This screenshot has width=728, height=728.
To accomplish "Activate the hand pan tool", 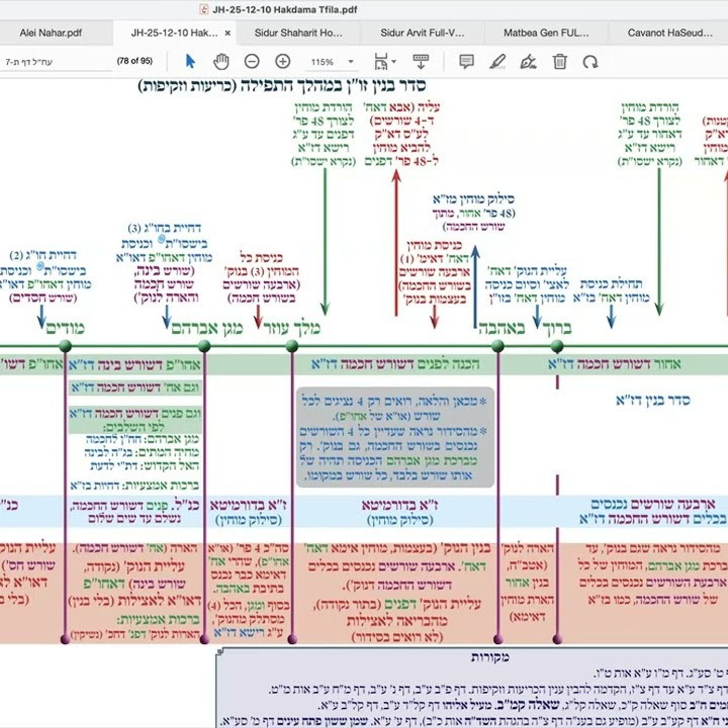I will [221, 61].
